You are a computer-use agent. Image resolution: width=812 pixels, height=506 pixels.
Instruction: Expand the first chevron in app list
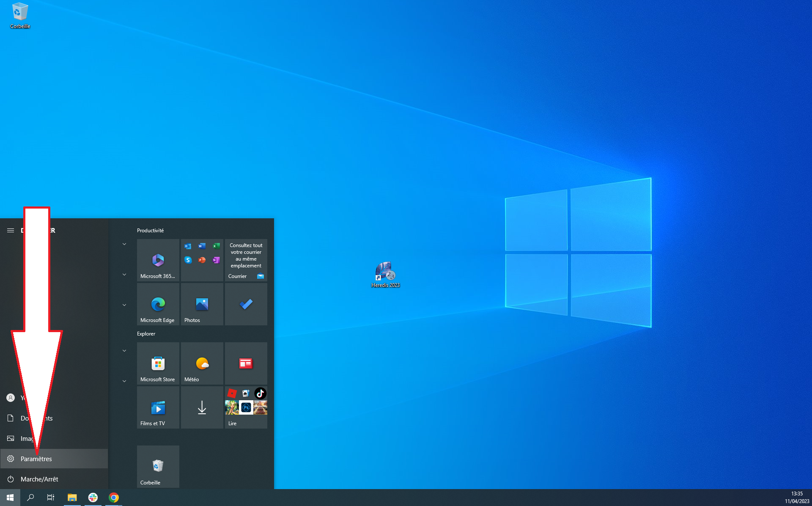pyautogui.click(x=124, y=244)
